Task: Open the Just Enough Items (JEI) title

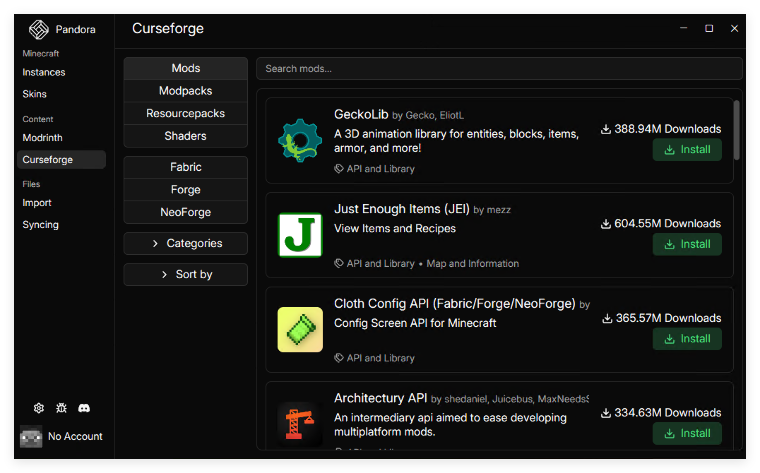Action: (x=402, y=209)
